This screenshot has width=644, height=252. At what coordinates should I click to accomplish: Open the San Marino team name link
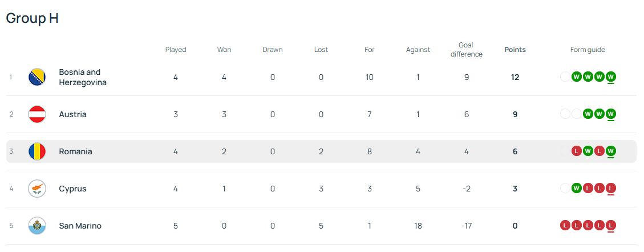[x=80, y=226]
